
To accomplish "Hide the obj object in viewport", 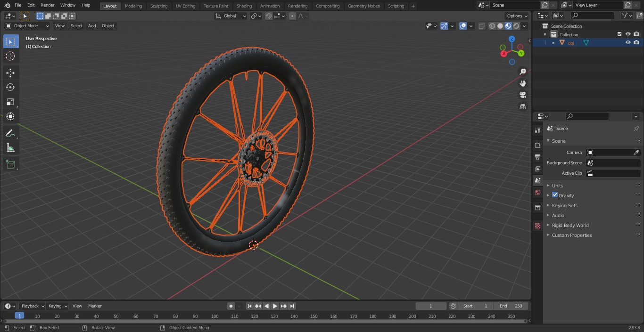I will point(628,42).
